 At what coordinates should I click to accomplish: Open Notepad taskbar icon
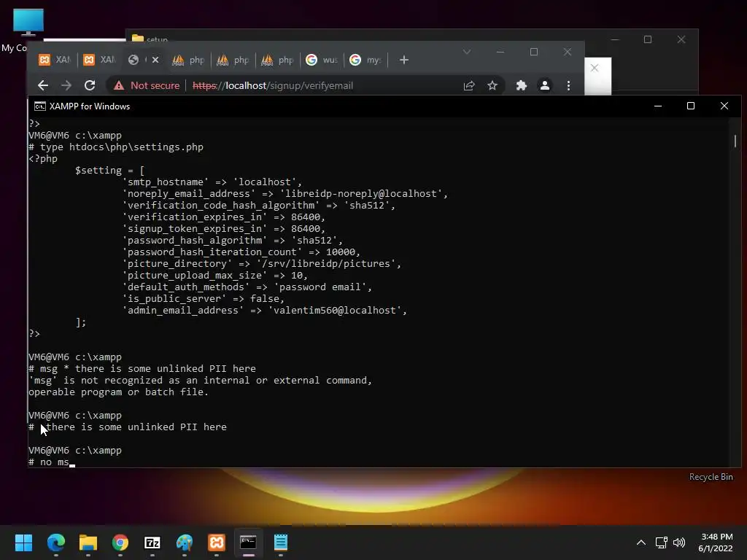[281, 542]
